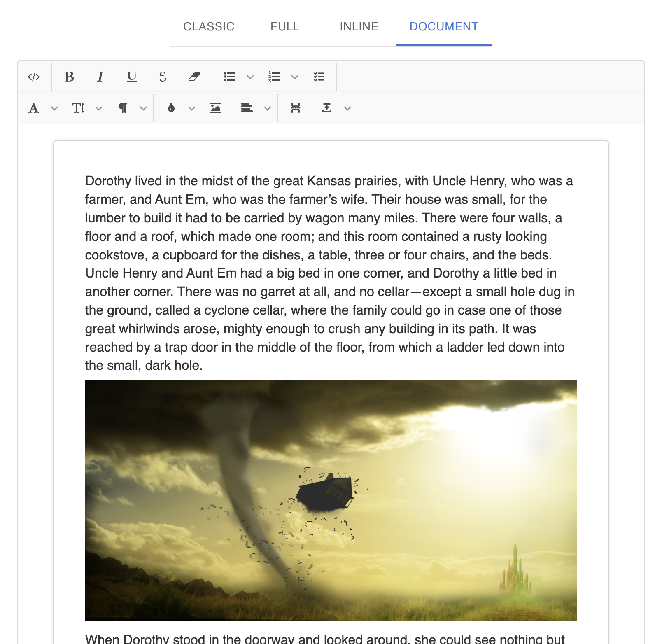Expand bulleted list style options
Viewport: 662px width, 644px height.
coord(250,77)
